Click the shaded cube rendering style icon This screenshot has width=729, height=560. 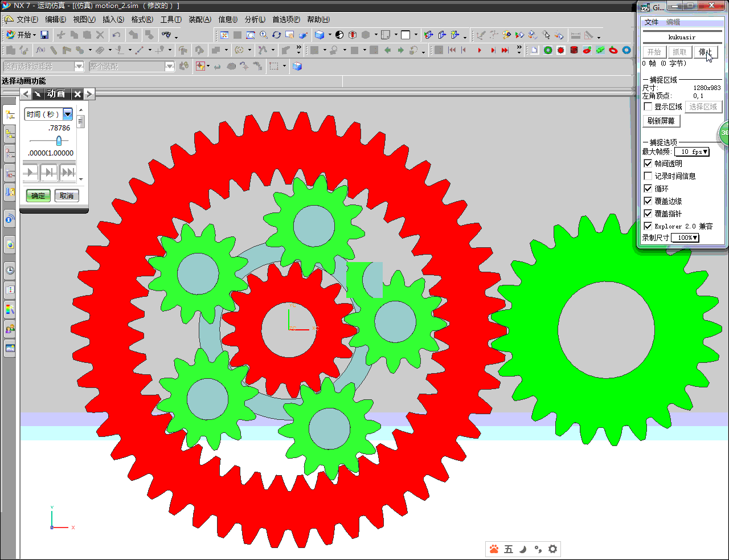[320, 35]
